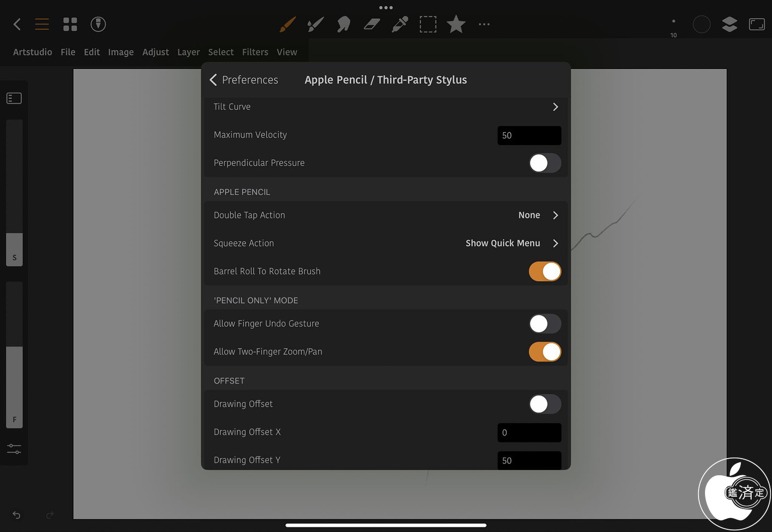Image resolution: width=772 pixels, height=532 pixels.
Task: Open the Layer menu
Action: point(189,52)
